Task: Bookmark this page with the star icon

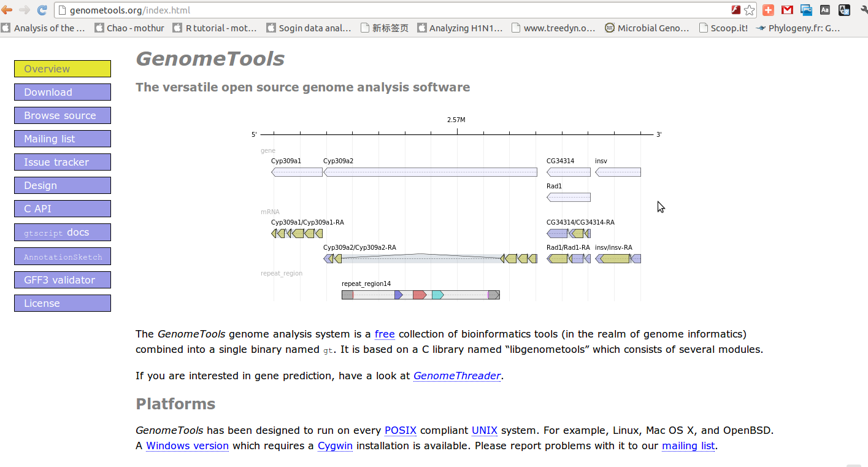Action: (749, 10)
